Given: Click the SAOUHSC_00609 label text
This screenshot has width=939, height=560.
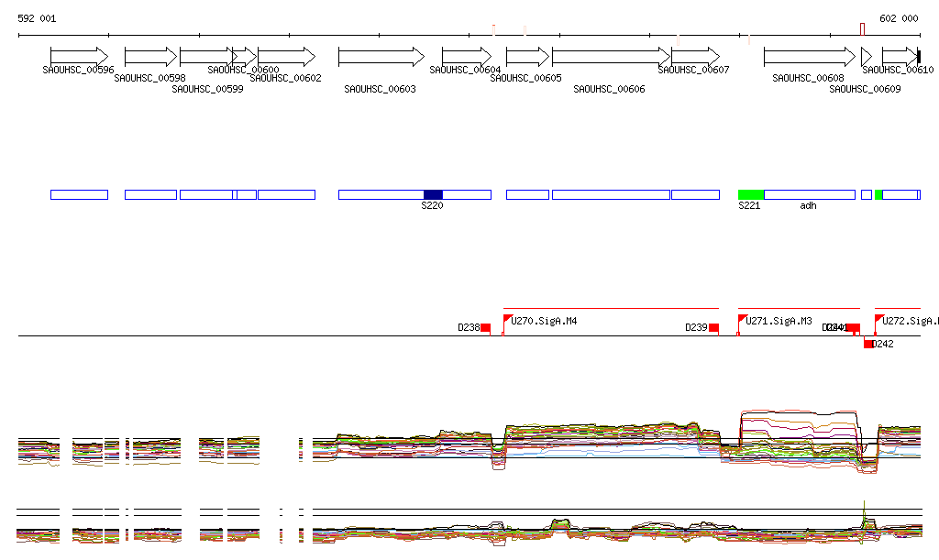Looking at the screenshot, I should pos(865,89).
